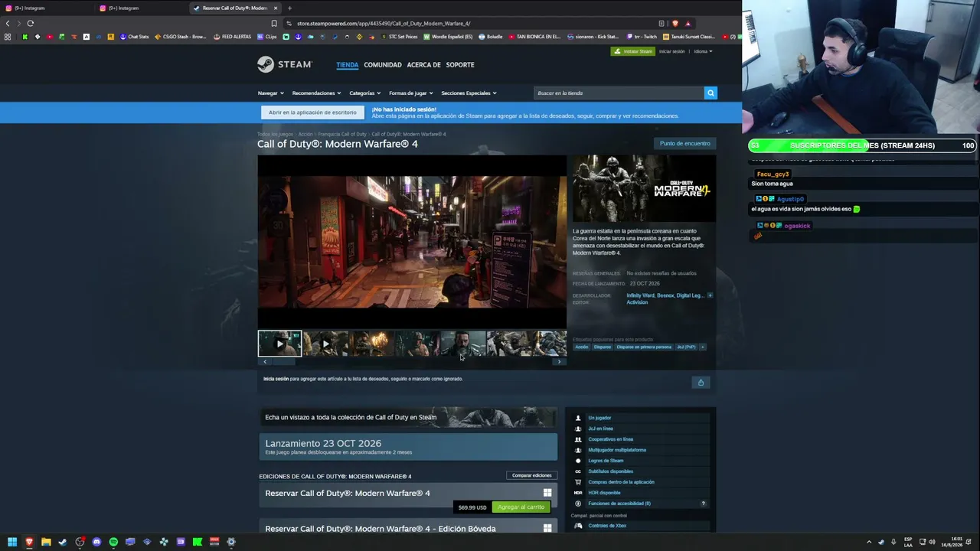
Task: Click the browser address bar URL
Action: click(x=384, y=23)
